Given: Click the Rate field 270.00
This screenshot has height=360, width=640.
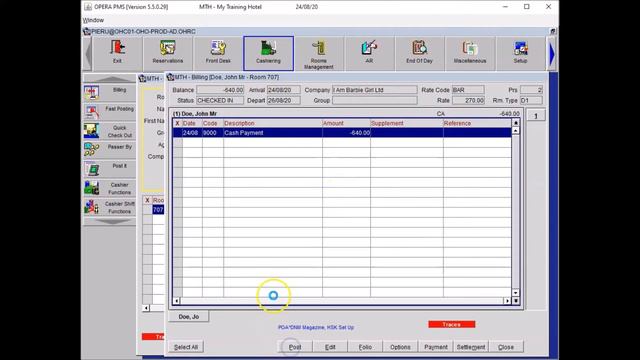Looking at the screenshot, I should click(468, 100).
